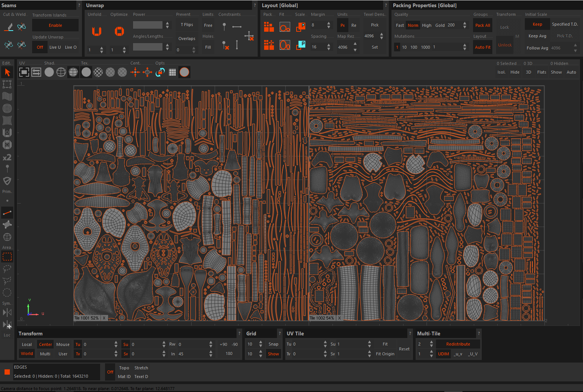Image resolution: width=583 pixels, height=392 pixels.
Task: Click the Auto Fit layout button
Action: (482, 47)
